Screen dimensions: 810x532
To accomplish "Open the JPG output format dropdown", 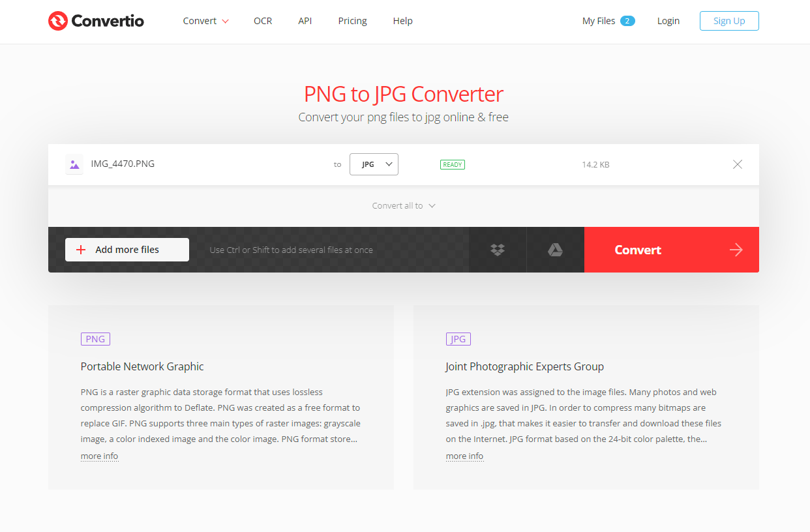I will tap(374, 164).
